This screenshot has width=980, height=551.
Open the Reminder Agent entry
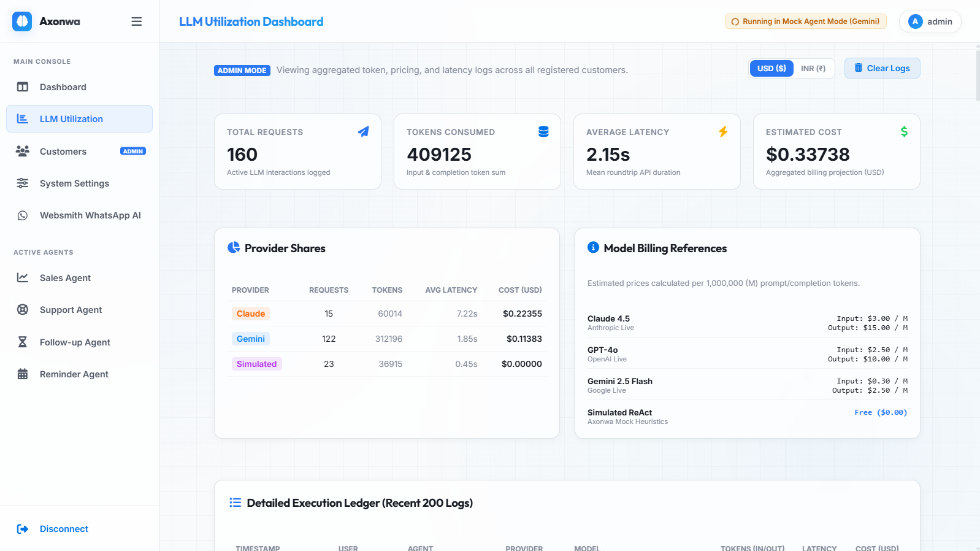[80, 374]
